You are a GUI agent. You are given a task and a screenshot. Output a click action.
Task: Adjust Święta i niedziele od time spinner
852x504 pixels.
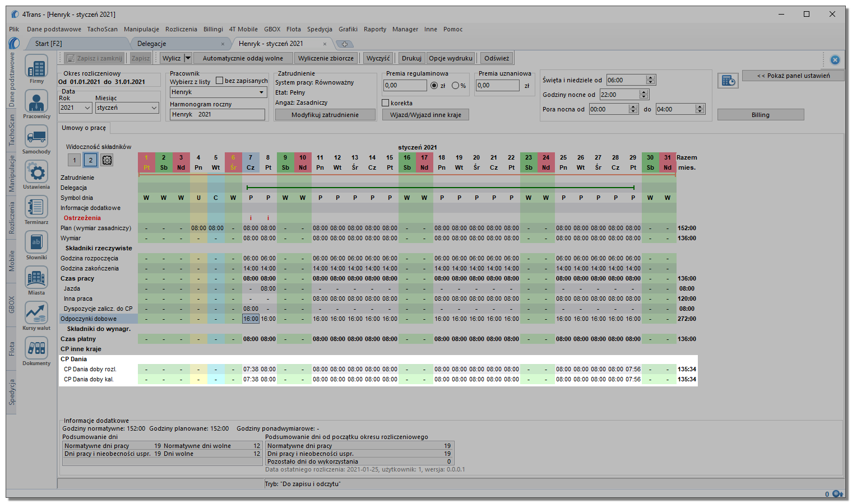click(x=650, y=80)
